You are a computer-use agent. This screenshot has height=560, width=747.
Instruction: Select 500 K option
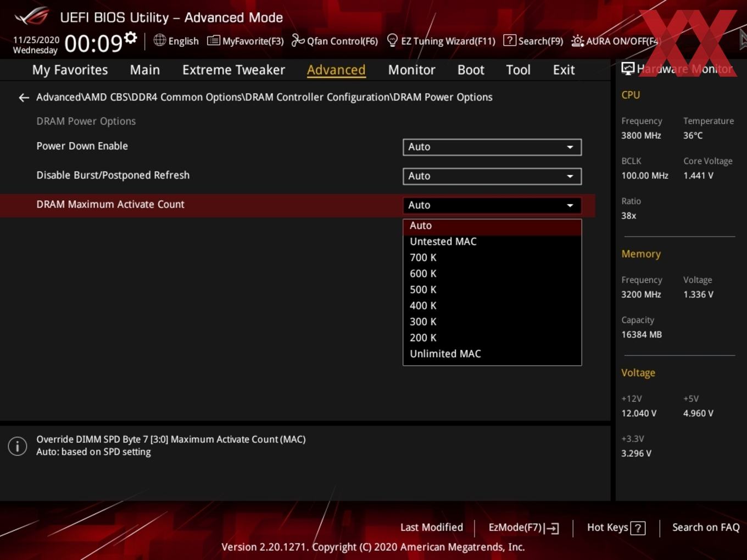492,290
